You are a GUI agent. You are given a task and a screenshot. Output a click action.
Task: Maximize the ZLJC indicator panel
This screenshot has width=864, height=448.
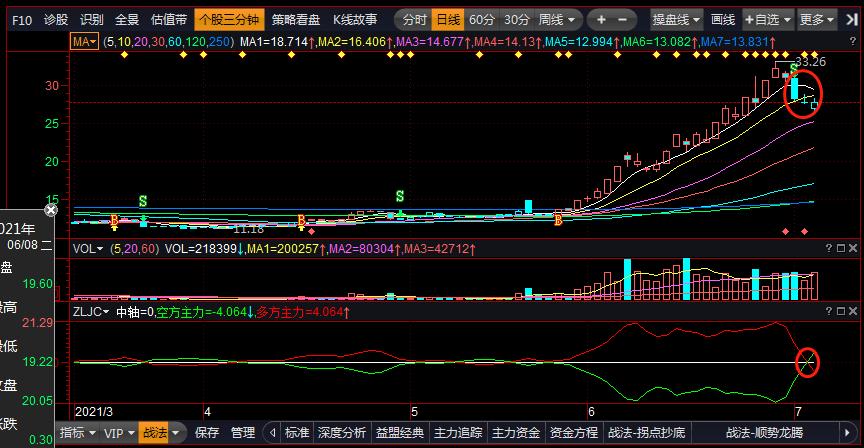tap(841, 313)
